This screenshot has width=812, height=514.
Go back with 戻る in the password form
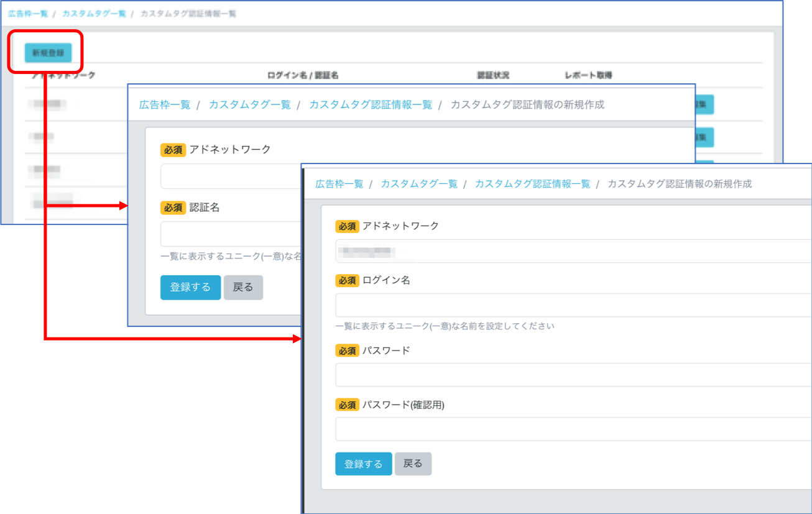[x=413, y=464]
